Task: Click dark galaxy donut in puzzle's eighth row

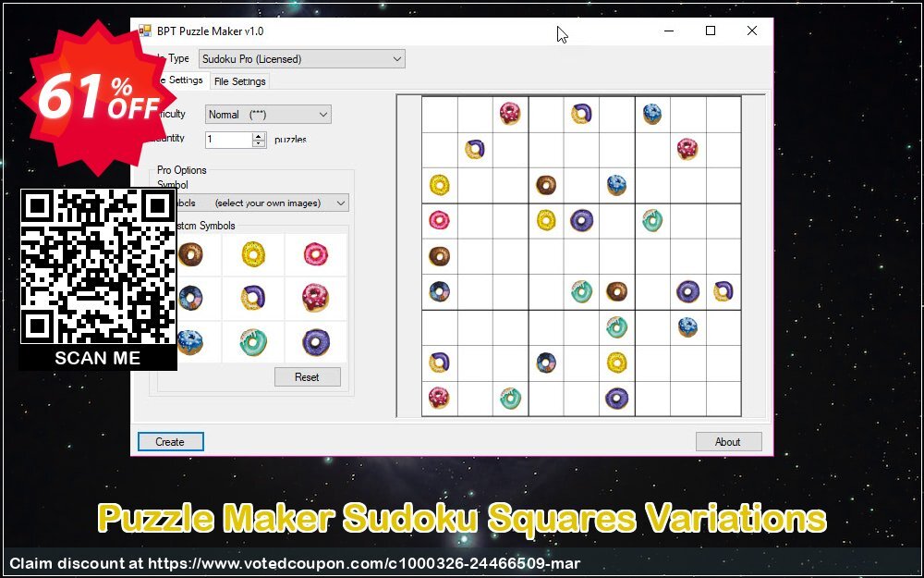Action: click(546, 363)
